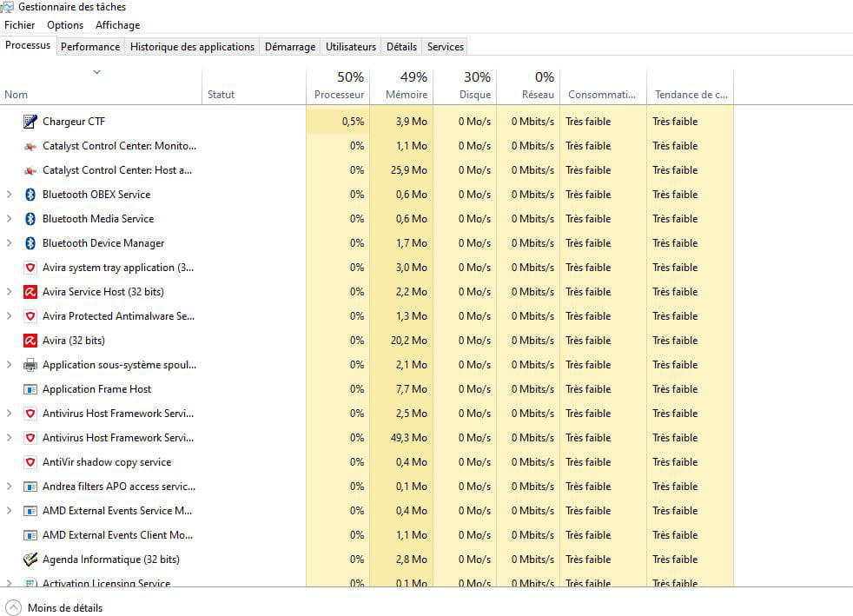Click 7,7 Mo memory value
This screenshot has height=616, width=853.
411,389
